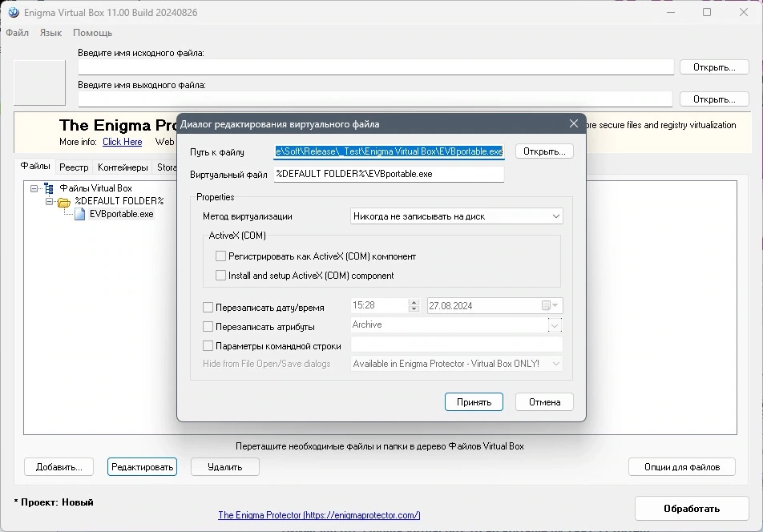This screenshot has height=532, width=763.
Task: Click the Enigma Virtual Box app icon in title bar
Action: (x=14, y=12)
